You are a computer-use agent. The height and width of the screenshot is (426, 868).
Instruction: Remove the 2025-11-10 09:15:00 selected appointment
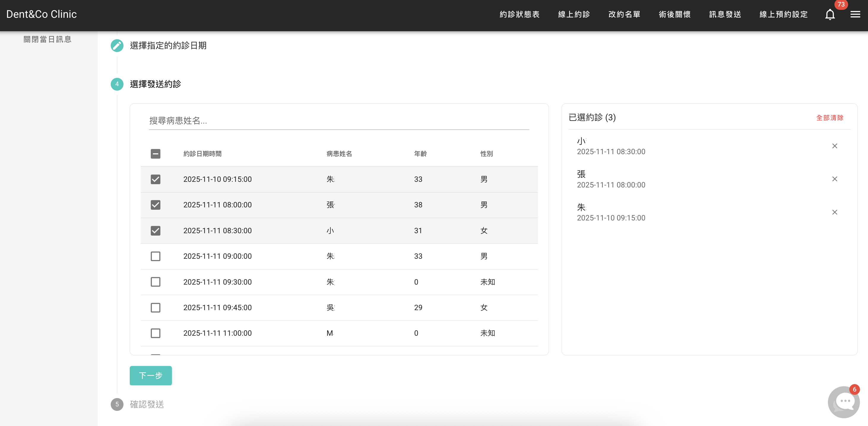pos(834,212)
